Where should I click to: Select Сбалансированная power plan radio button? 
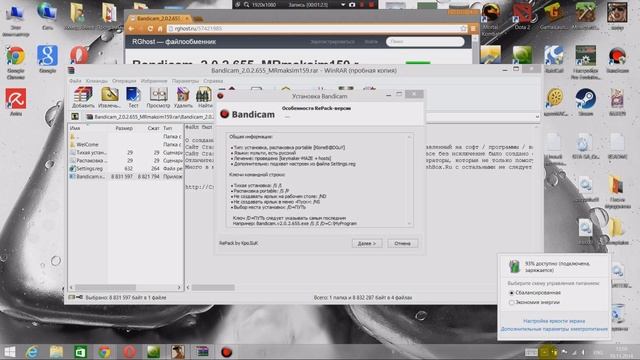pos(511,293)
